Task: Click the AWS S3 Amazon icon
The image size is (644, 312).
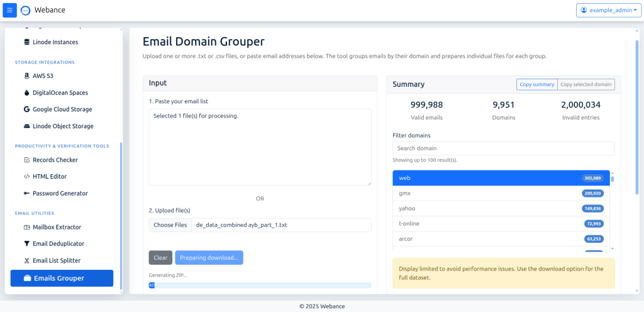Action: click(x=26, y=76)
